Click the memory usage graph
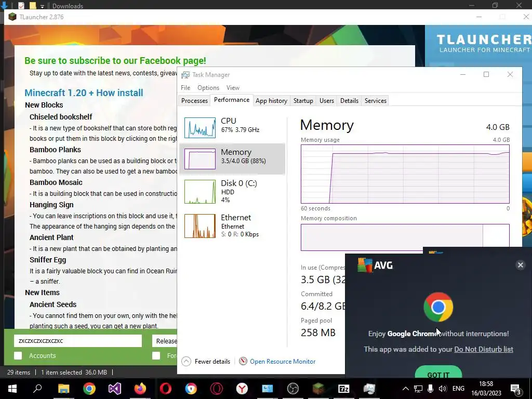 405,174
